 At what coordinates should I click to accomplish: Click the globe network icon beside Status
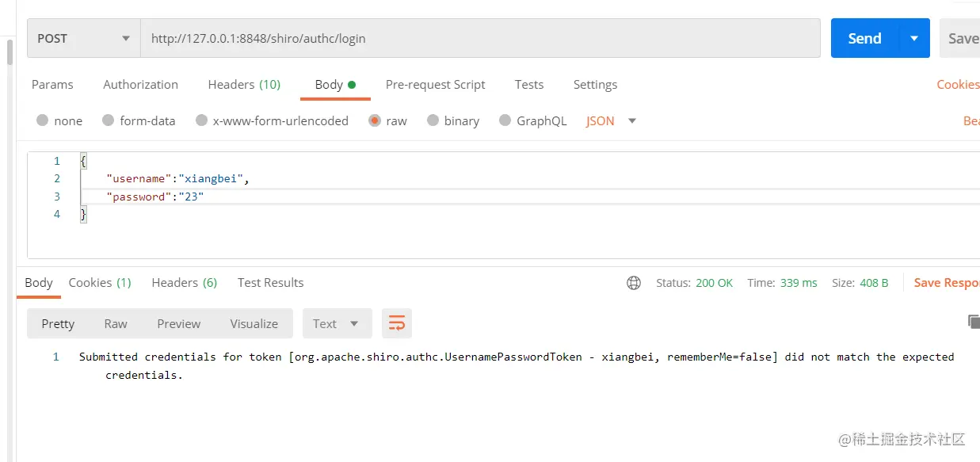click(634, 283)
